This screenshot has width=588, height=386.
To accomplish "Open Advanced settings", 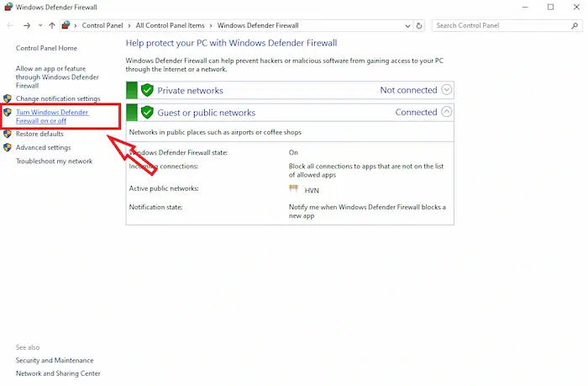I will pos(43,147).
